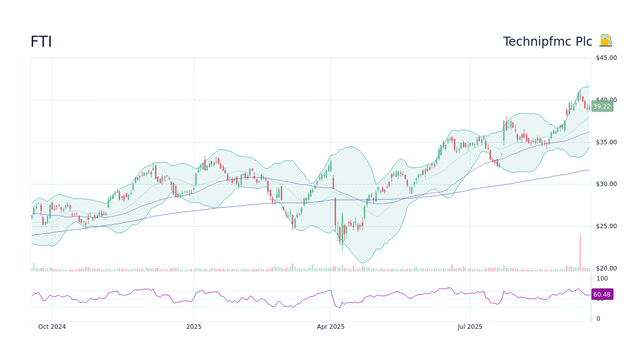Click the green 39.22 price label

click(602, 106)
